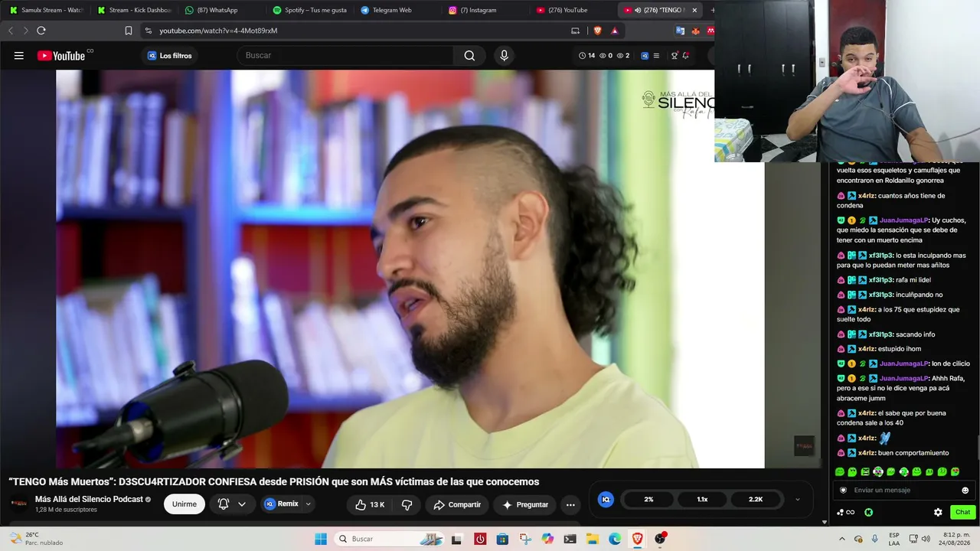Click the green Chat send button
This screenshot has width=980, height=551.
click(962, 512)
